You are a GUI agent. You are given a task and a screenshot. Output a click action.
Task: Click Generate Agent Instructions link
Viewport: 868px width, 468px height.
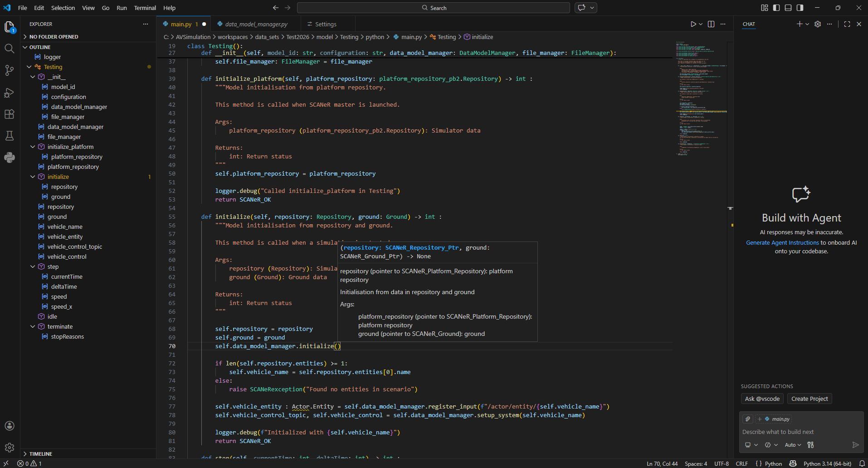tap(782, 243)
